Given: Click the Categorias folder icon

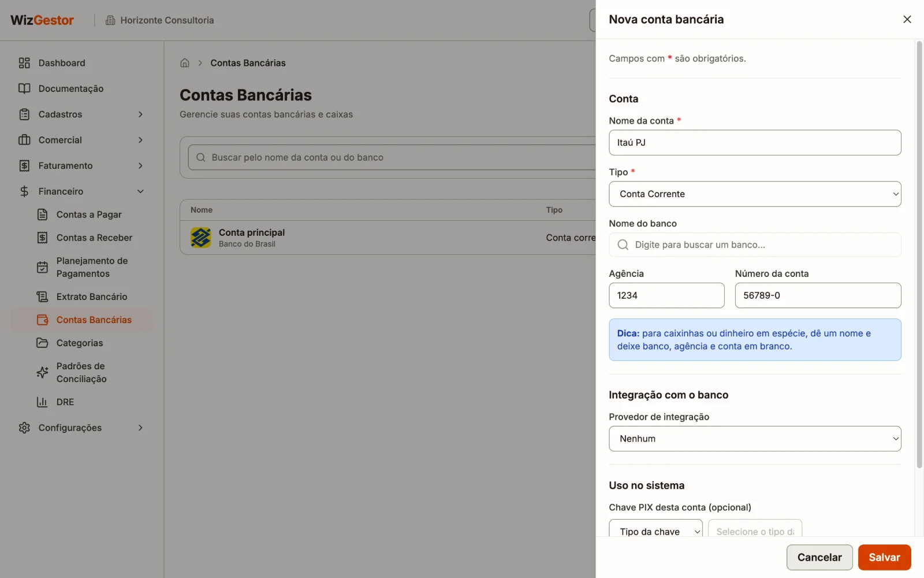Looking at the screenshot, I should 42,343.
